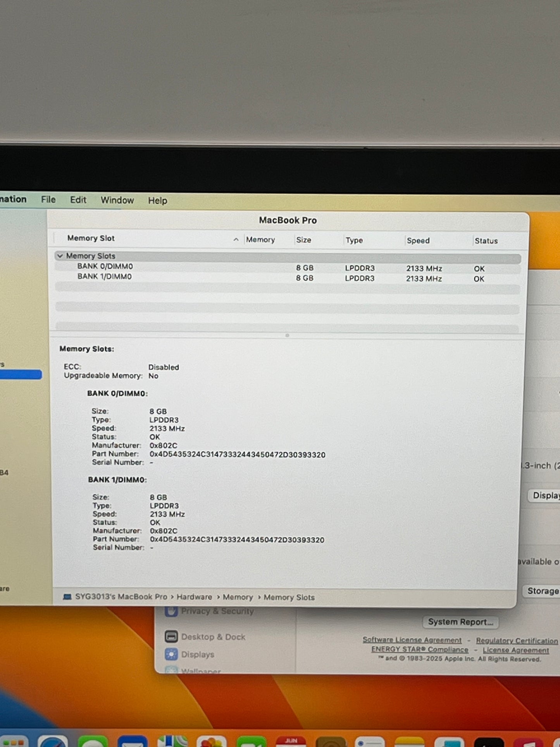Open Displays icon in Settings sidebar
The image size is (560, 747).
click(x=171, y=654)
